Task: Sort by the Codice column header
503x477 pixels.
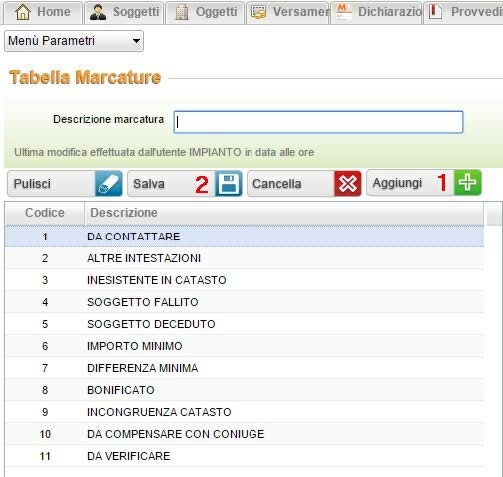Action: click(x=45, y=213)
